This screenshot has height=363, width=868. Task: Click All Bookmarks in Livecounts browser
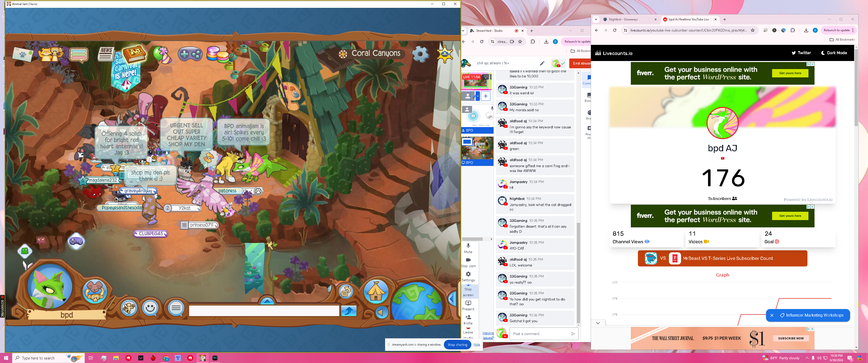pyautogui.click(x=842, y=40)
